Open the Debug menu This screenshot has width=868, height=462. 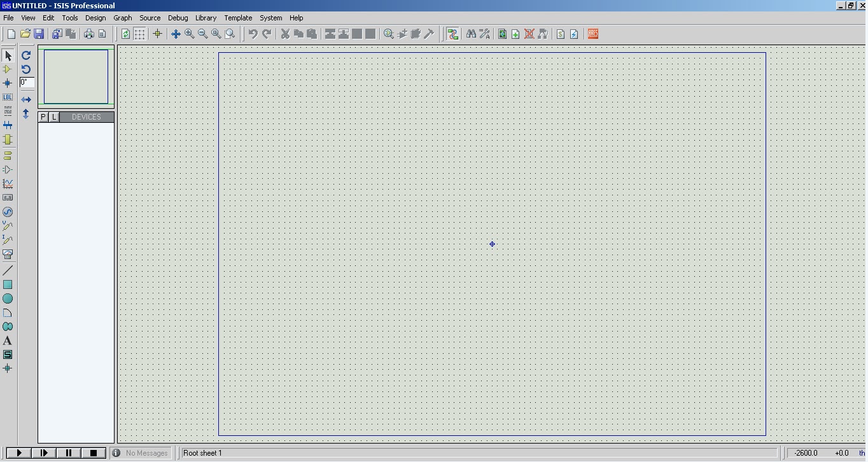point(178,18)
